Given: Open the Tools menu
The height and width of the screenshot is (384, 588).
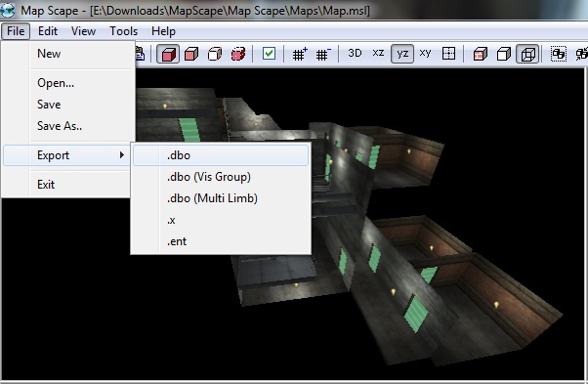Looking at the screenshot, I should (x=123, y=31).
